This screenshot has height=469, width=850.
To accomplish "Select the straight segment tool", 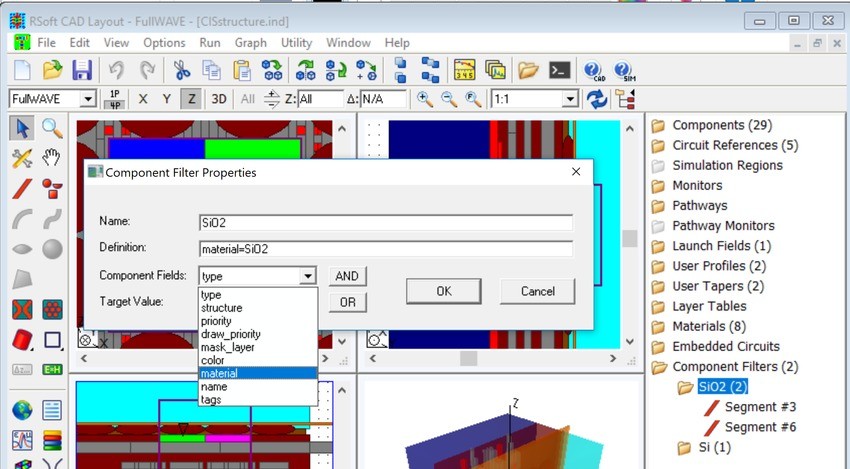I will coord(22,189).
